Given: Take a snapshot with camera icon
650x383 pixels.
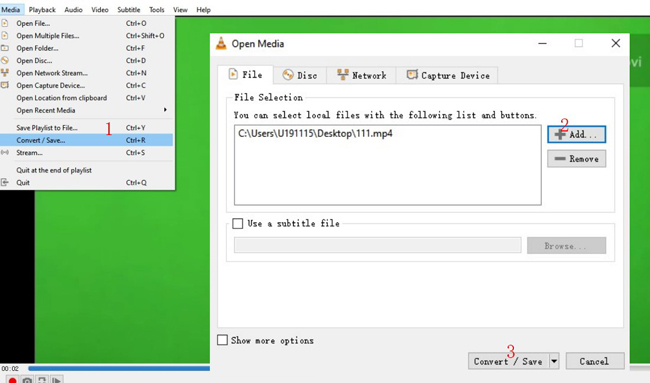Looking at the screenshot, I should (x=27, y=380).
